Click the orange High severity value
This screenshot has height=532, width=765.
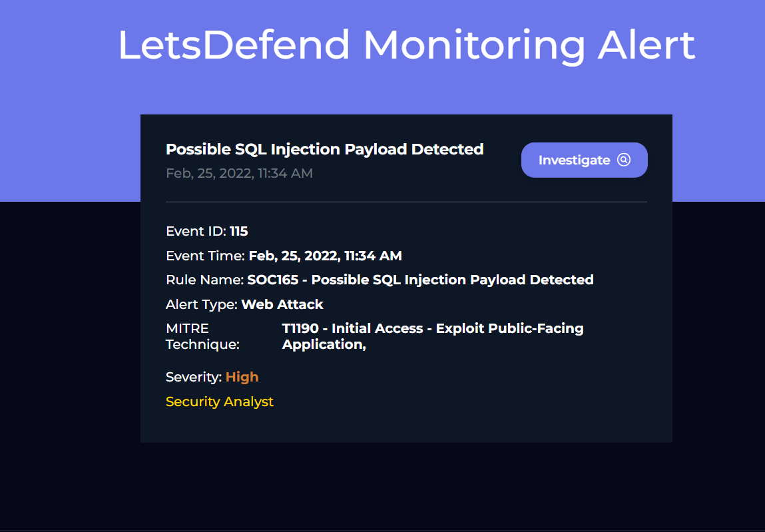(x=242, y=377)
